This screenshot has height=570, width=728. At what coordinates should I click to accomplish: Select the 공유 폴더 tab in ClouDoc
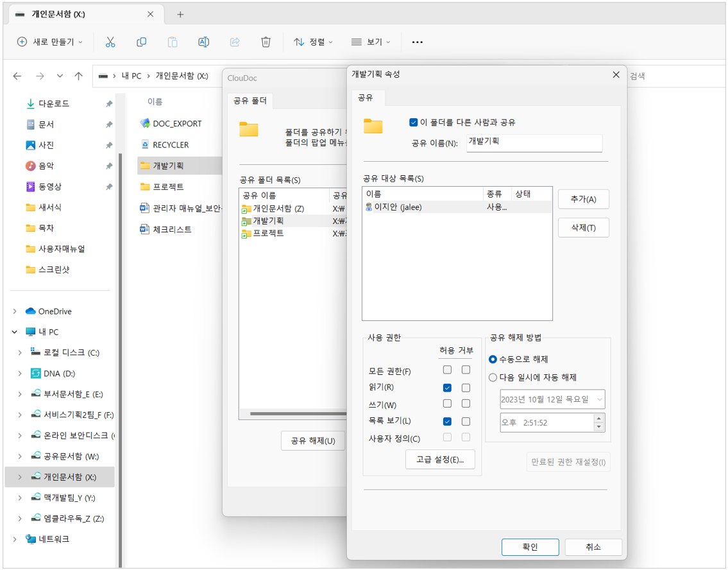(x=250, y=101)
